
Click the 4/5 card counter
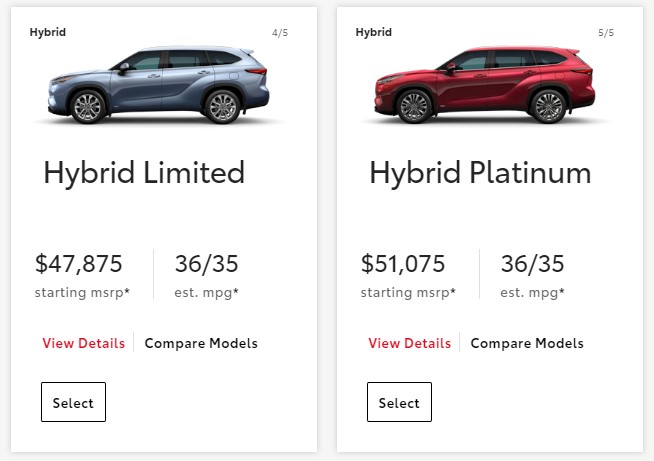[280, 33]
